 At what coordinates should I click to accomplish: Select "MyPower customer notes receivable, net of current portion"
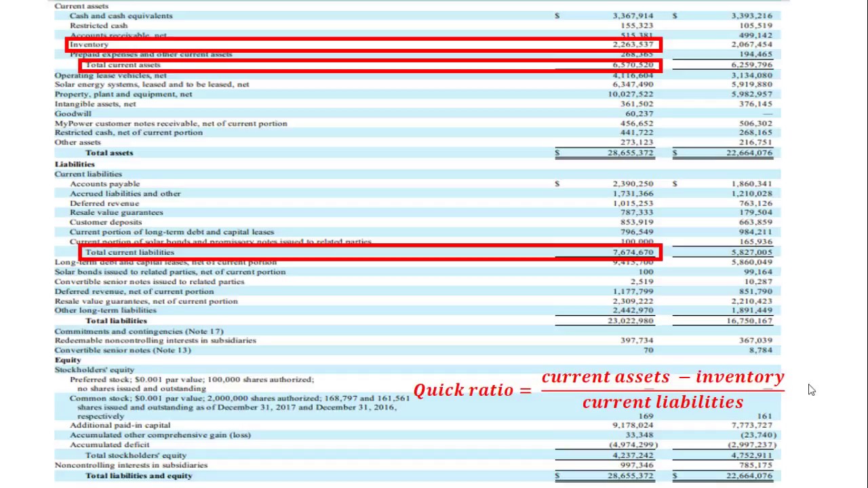(171, 123)
